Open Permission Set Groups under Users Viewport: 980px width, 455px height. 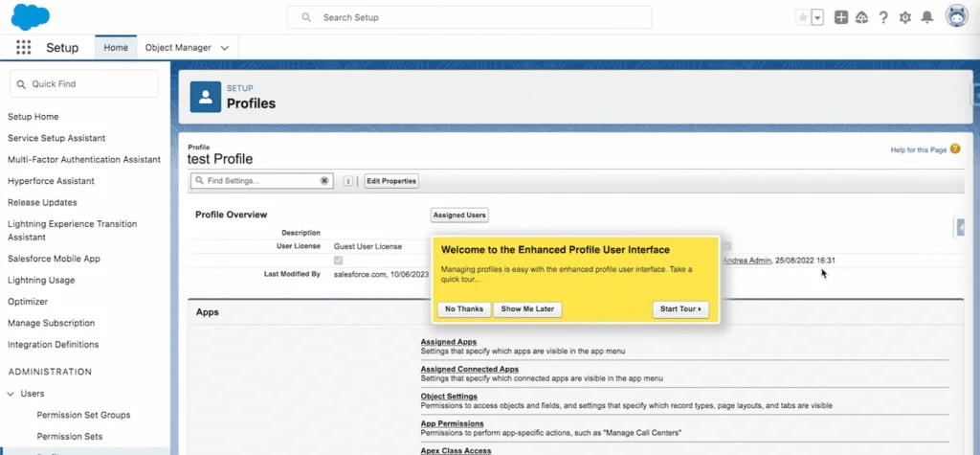coord(84,415)
